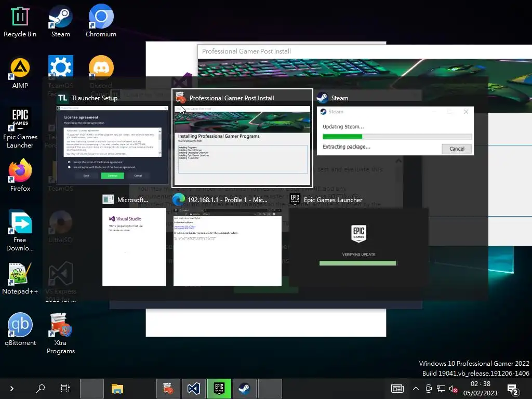
Task: Click the Epic Games icon in switcher title
Action: click(x=295, y=199)
